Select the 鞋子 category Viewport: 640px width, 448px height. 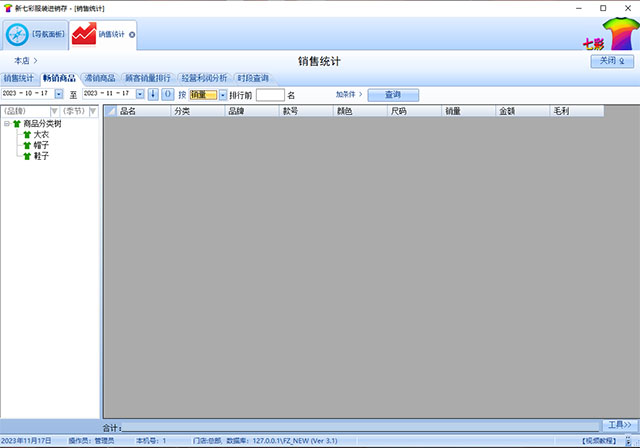tap(41, 156)
